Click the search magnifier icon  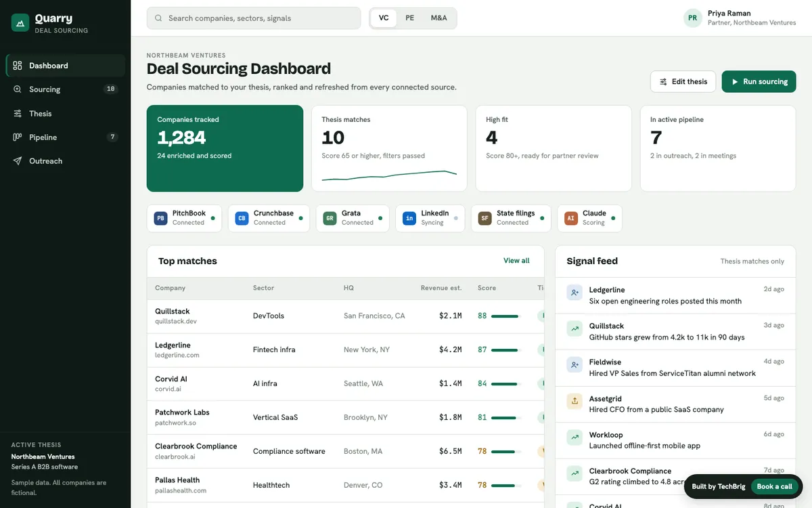click(158, 18)
